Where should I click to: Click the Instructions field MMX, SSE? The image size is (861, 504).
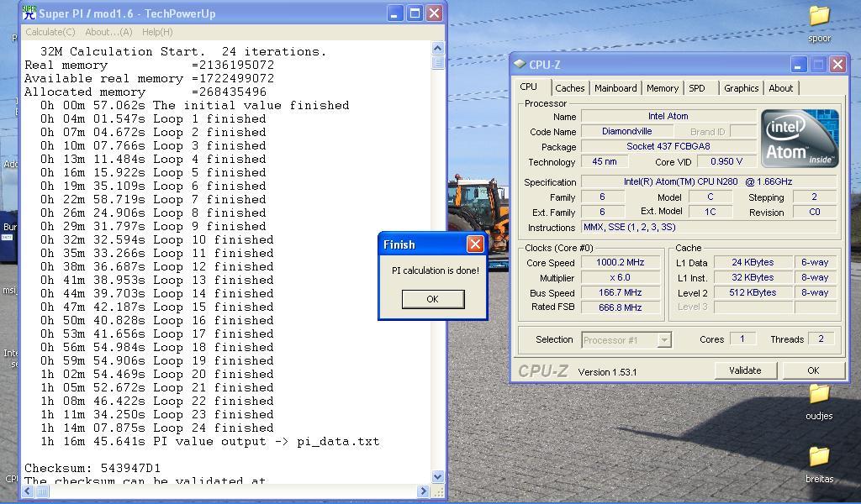click(708, 227)
